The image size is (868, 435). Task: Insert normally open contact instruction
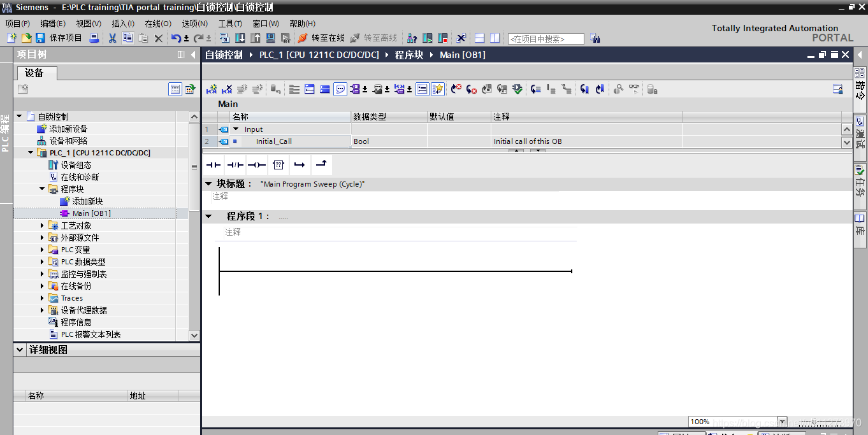click(x=213, y=165)
